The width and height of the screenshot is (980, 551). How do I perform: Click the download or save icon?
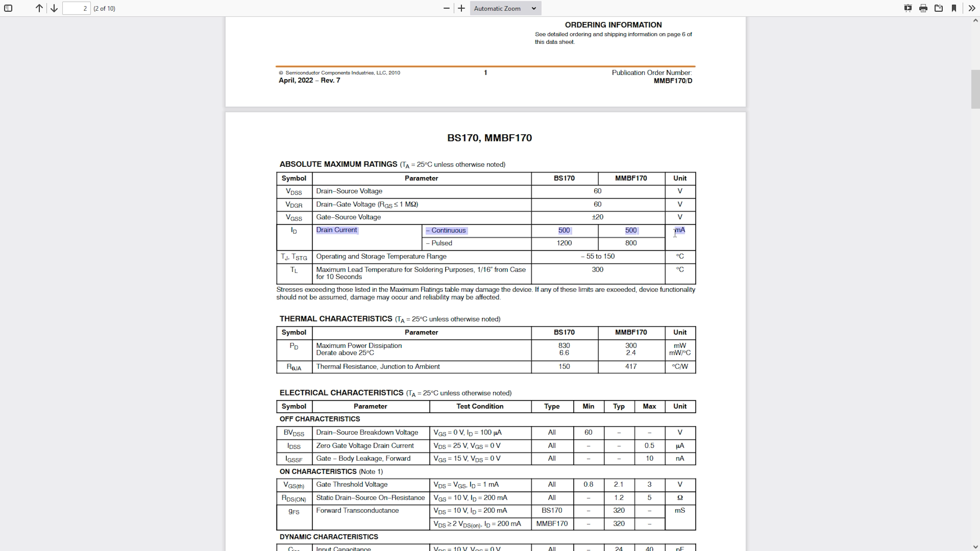coord(940,8)
